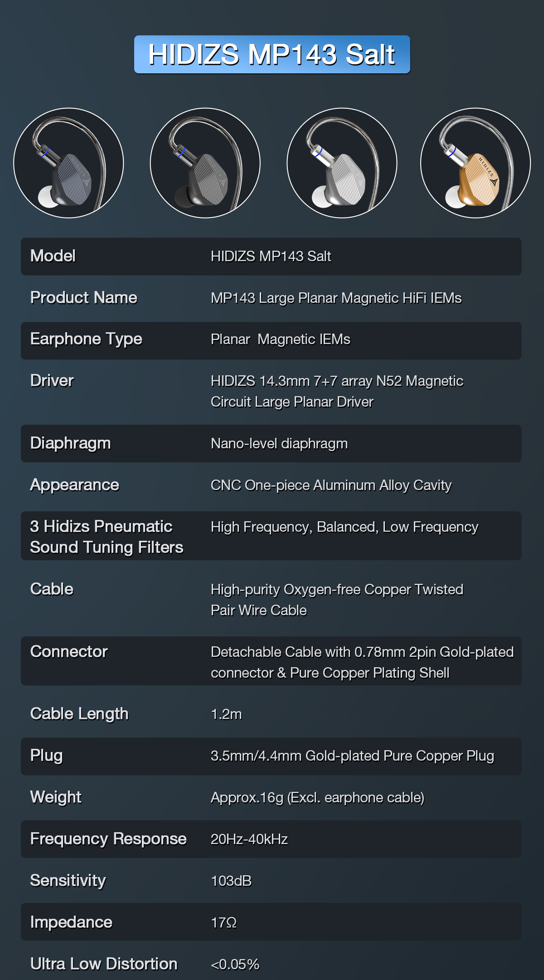The width and height of the screenshot is (544, 980).
Task: Select the Nano-level diaphragm value
Action: point(279,444)
